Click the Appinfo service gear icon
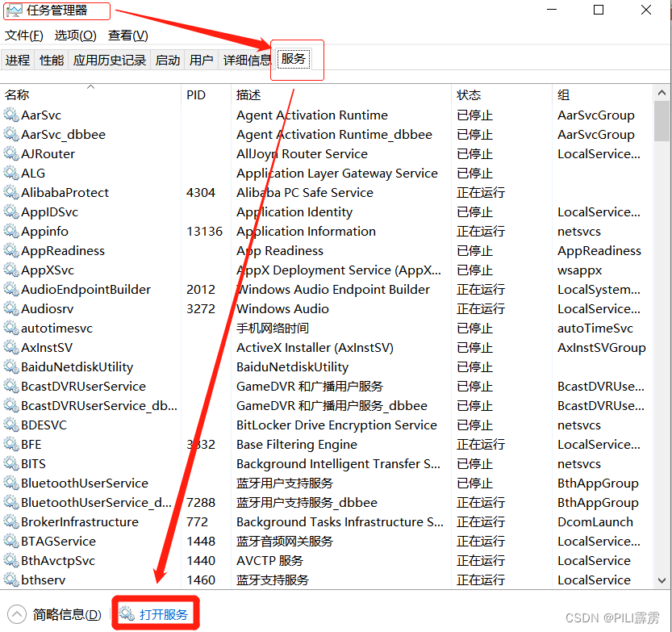 11,231
